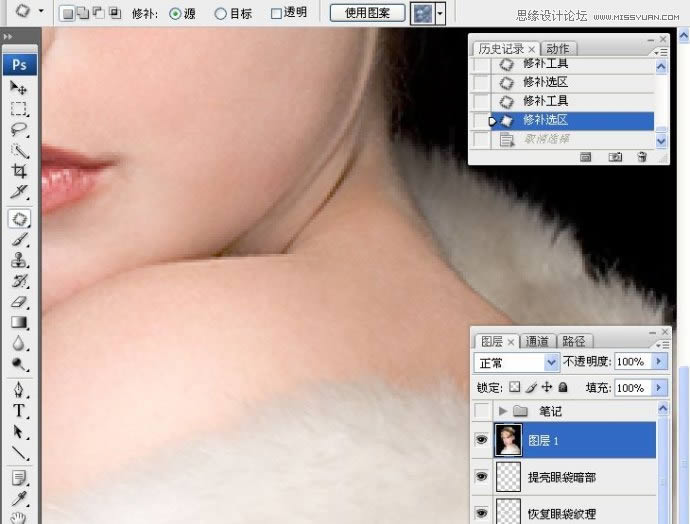Expand the 笔记 layer group
This screenshot has width=690, height=524.
tap(503, 411)
